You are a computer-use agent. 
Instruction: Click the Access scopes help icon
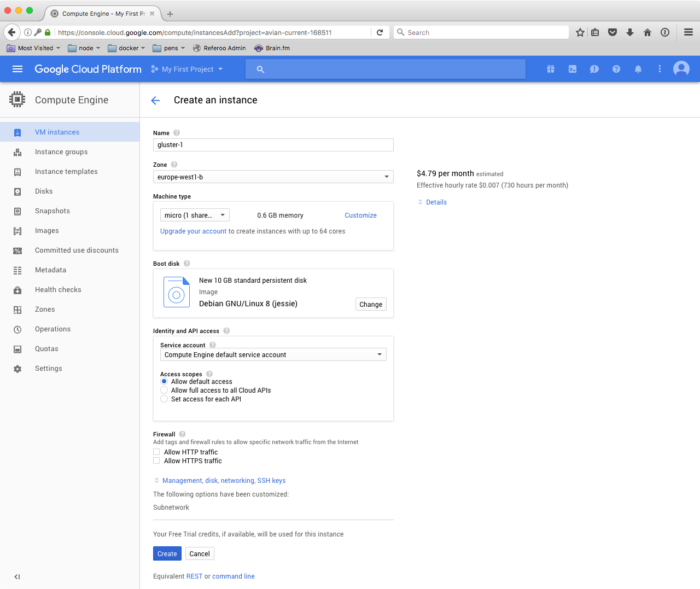tap(209, 374)
